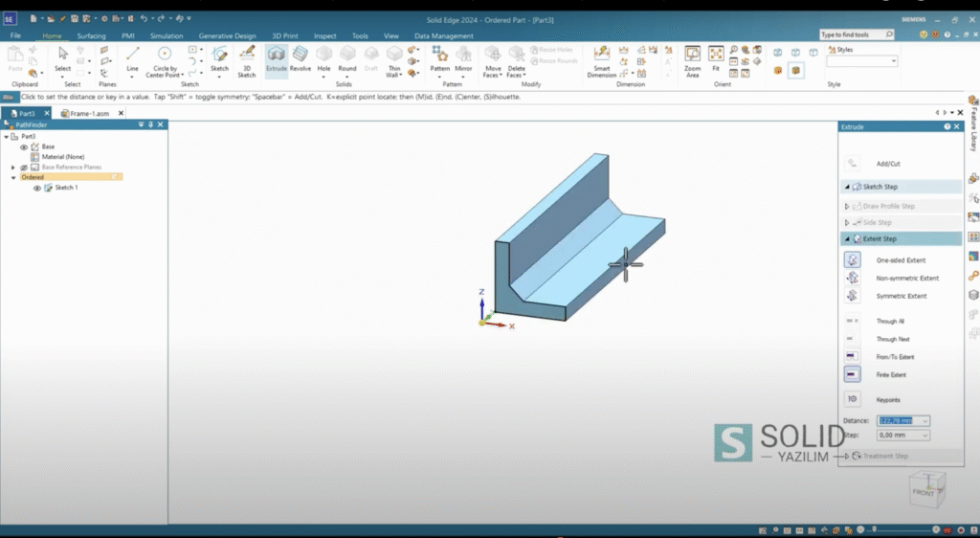Close the Extrude panel

pyautogui.click(x=956, y=127)
